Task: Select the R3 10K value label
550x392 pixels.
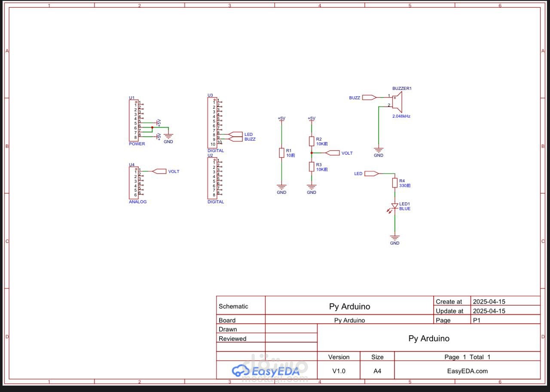Action: pyautogui.click(x=322, y=170)
